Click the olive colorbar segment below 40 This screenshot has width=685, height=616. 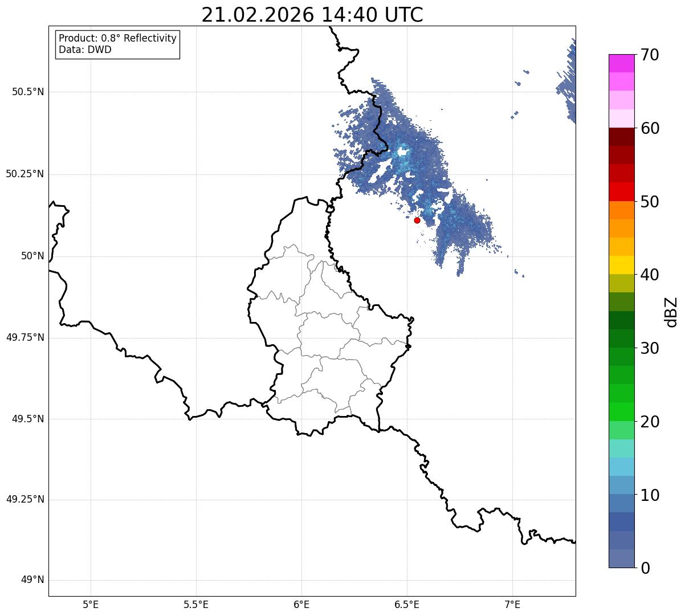coord(622,283)
